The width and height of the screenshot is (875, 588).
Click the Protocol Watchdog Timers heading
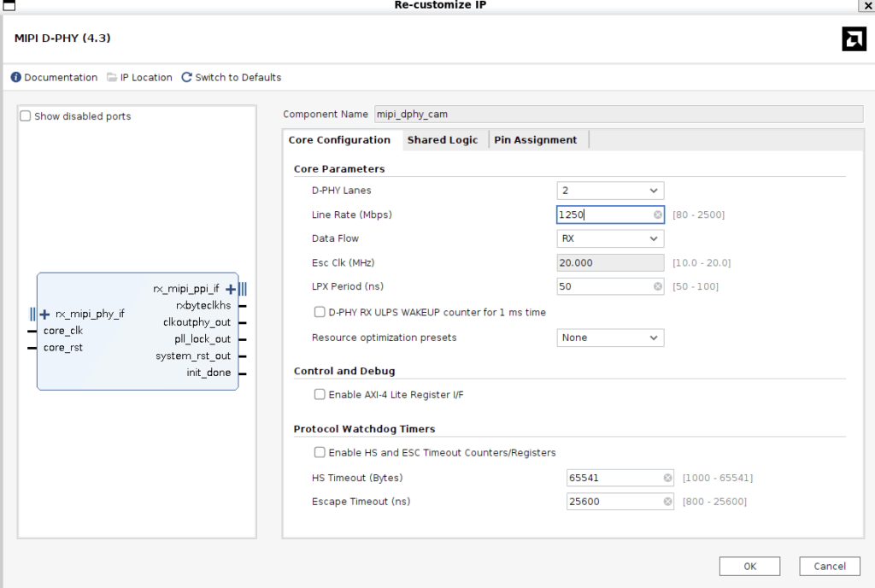[364, 429]
